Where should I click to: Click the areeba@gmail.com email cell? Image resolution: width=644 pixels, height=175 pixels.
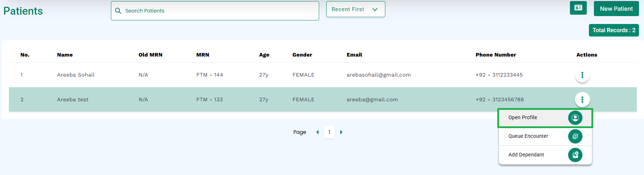click(372, 99)
